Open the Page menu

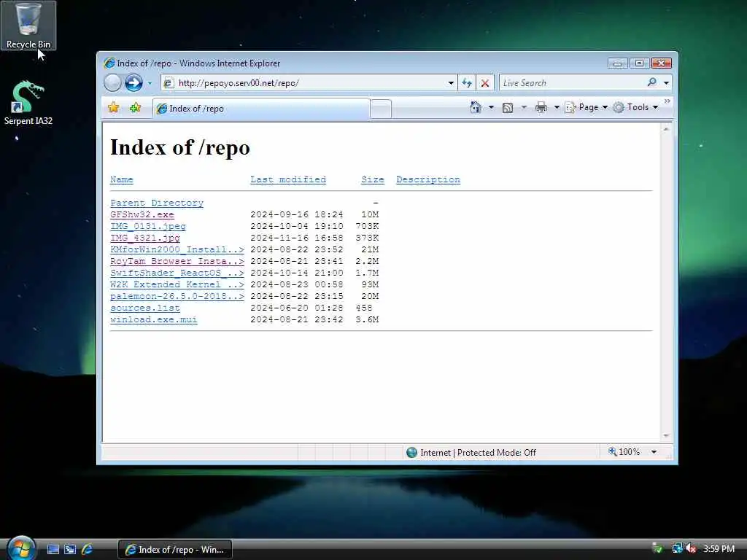point(587,108)
